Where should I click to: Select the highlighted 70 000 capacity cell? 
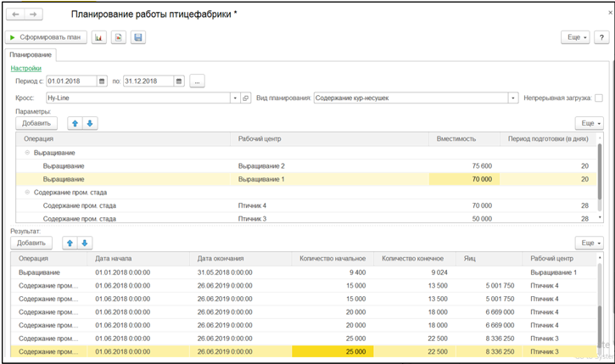tap(464, 179)
